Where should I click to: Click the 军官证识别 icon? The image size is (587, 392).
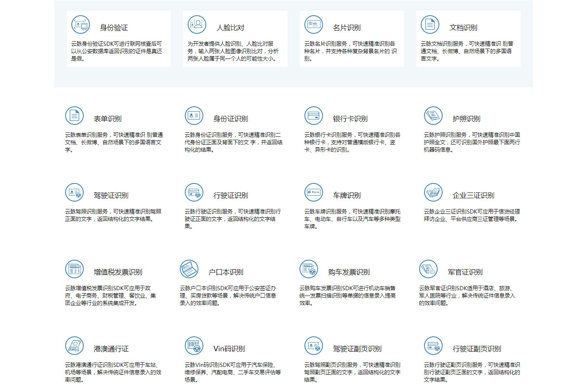pyautogui.click(x=428, y=269)
